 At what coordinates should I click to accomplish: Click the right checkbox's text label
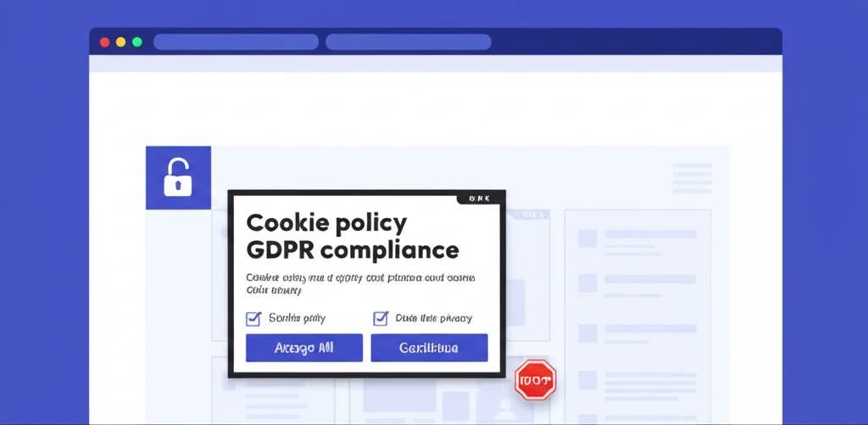pos(433,319)
